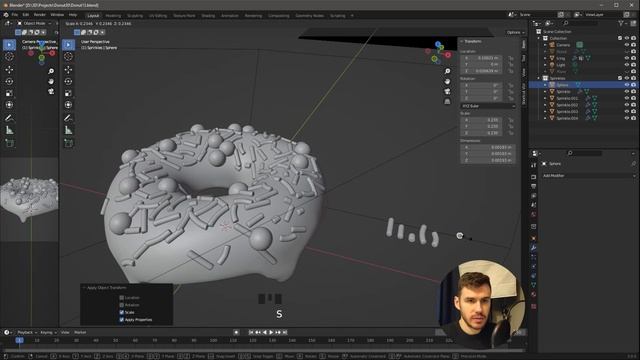Open the Add Modifier dropdown

click(x=589, y=176)
